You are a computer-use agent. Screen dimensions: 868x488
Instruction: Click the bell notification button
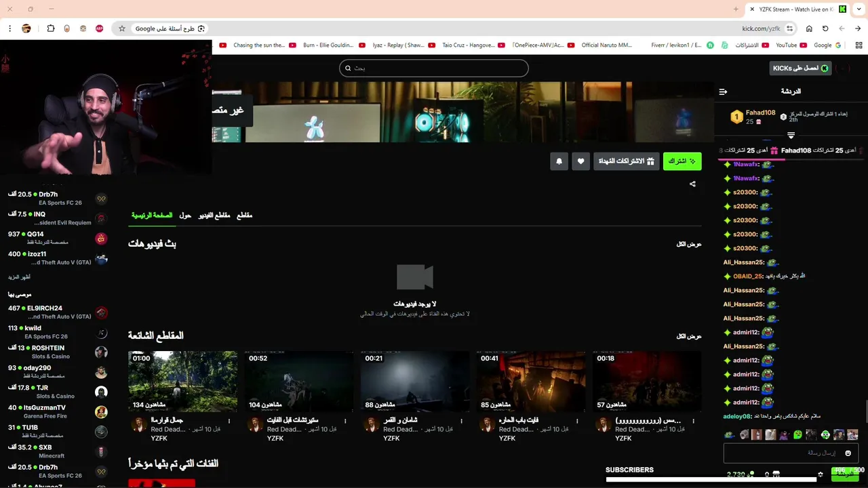pos(559,161)
